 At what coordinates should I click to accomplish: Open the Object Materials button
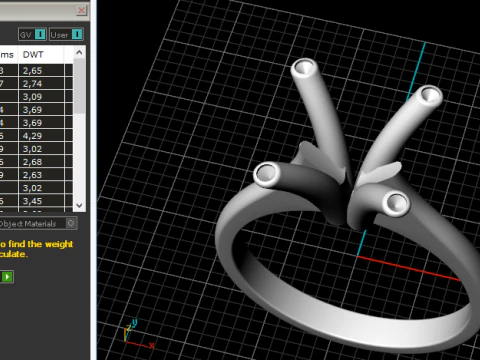[37, 223]
